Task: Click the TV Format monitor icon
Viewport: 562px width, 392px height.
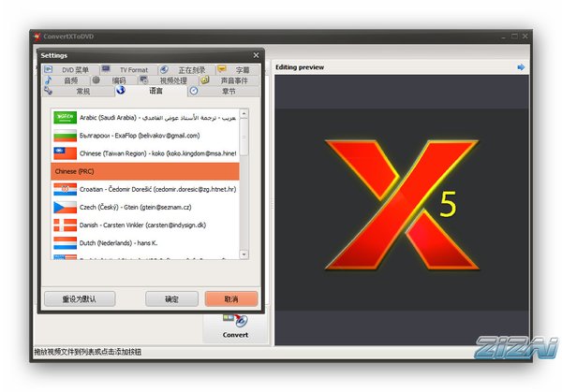Action: pos(106,68)
